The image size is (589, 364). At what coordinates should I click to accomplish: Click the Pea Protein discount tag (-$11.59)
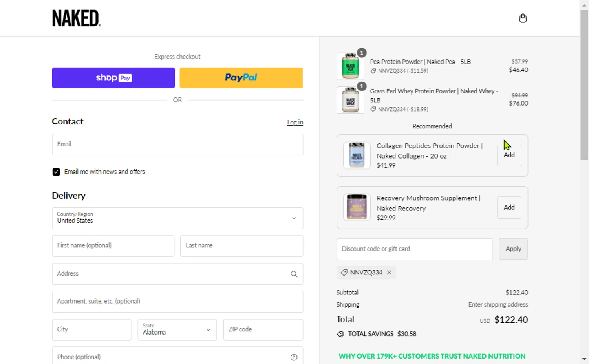[399, 71]
